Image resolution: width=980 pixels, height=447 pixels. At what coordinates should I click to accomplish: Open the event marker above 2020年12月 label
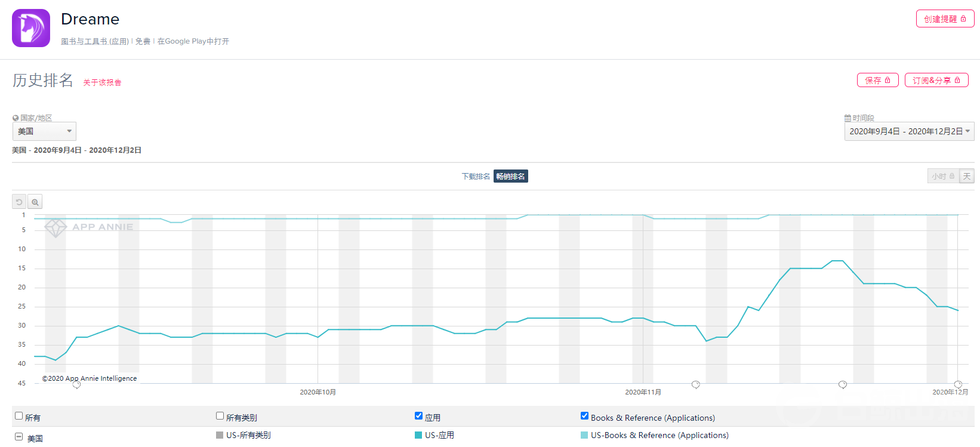958,385
